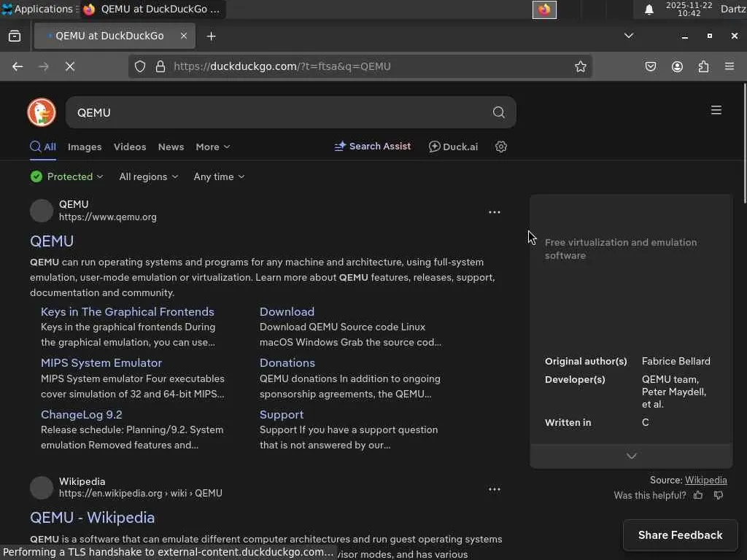The height and width of the screenshot is (560, 747).
Task: Open search settings gear icon
Action: point(500,147)
